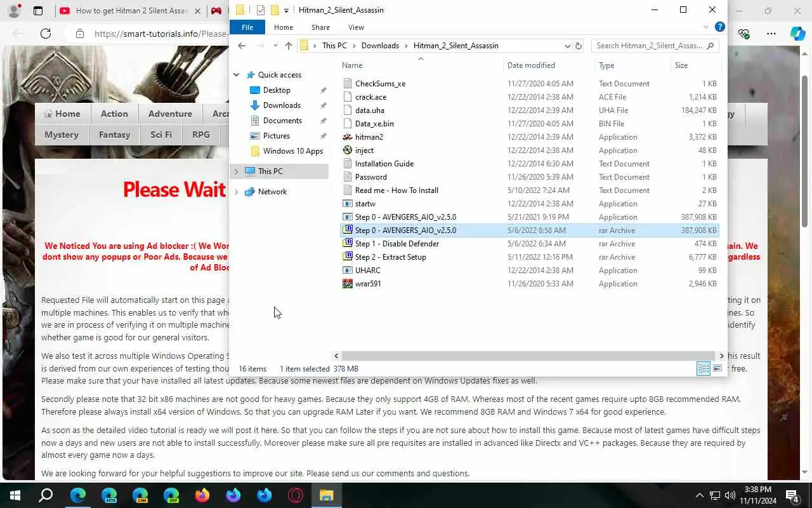Select Pictures in the navigation pane
This screenshot has height=508, width=812.
point(277,136)
